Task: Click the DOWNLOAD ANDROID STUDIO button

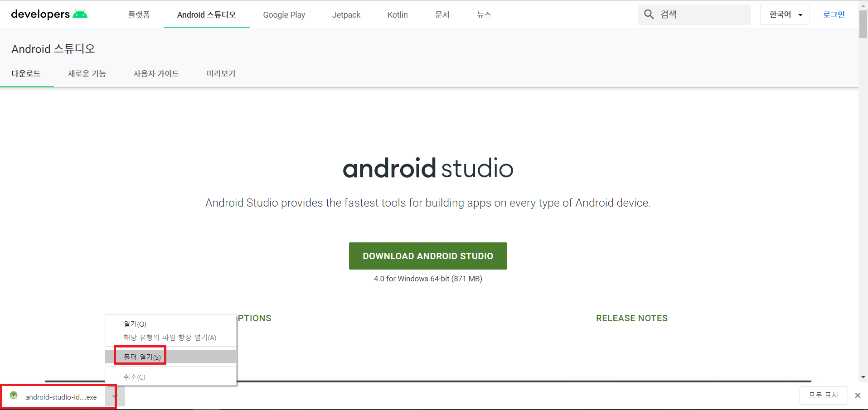Action: (x=427, y=256)
